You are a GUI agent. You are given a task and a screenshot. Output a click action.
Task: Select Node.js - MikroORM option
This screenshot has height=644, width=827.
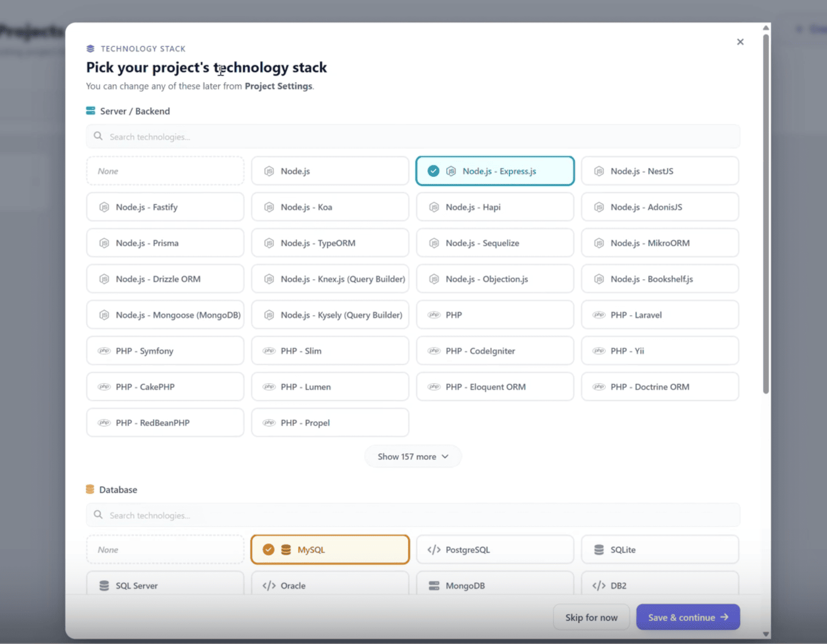(x=660, y=243)
